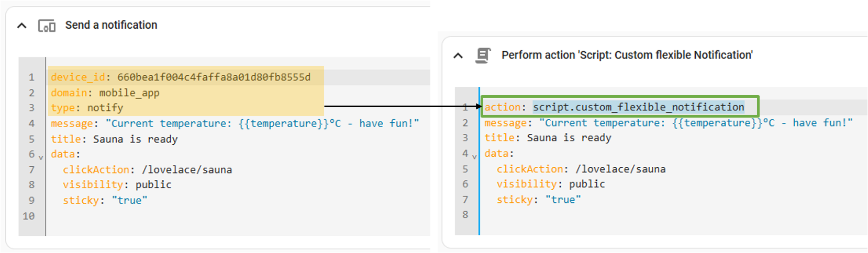This screenshot has width=868, height=253.
Task: Fold the data block in the left editor
Action: pos(41,157)
